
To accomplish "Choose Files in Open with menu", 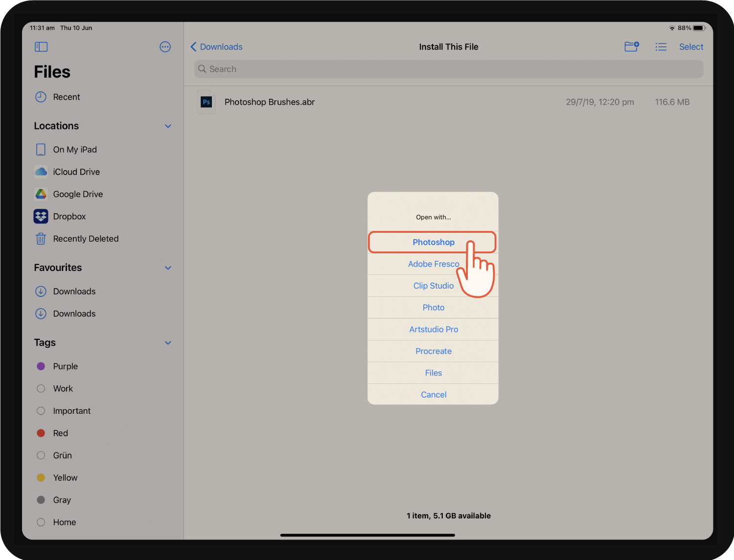I will (433, 373).
